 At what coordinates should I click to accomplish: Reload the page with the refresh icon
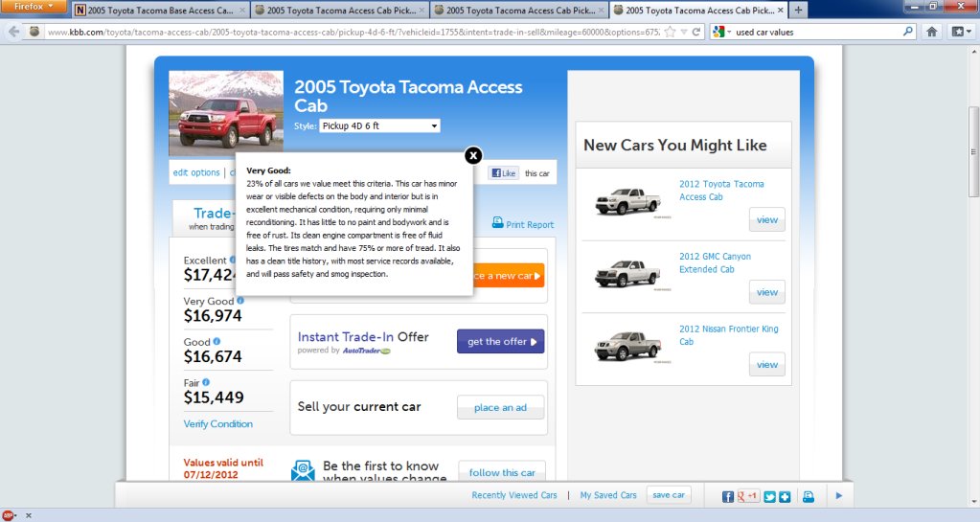(x=695, y=32)
